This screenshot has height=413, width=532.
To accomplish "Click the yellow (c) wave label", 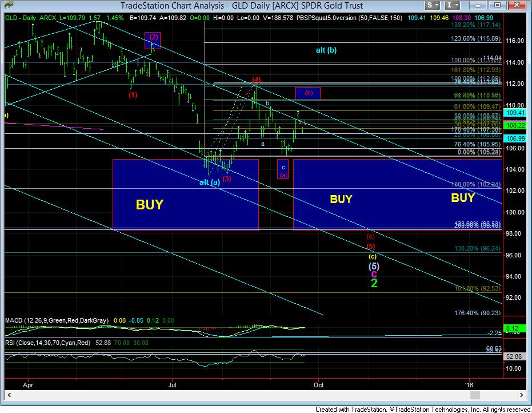I will [373, 256].
